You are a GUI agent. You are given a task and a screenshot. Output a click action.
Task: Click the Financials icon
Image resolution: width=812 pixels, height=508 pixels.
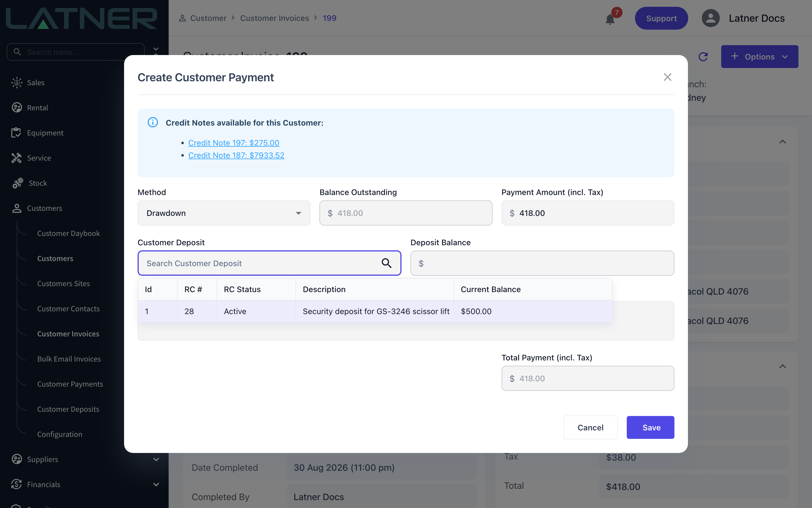[x=16, y=484]
